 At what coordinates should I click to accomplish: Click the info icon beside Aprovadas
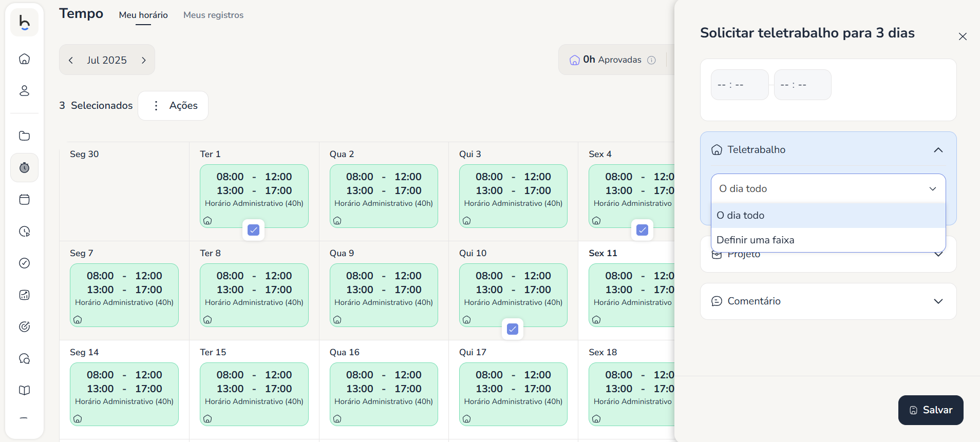point(651,60)
